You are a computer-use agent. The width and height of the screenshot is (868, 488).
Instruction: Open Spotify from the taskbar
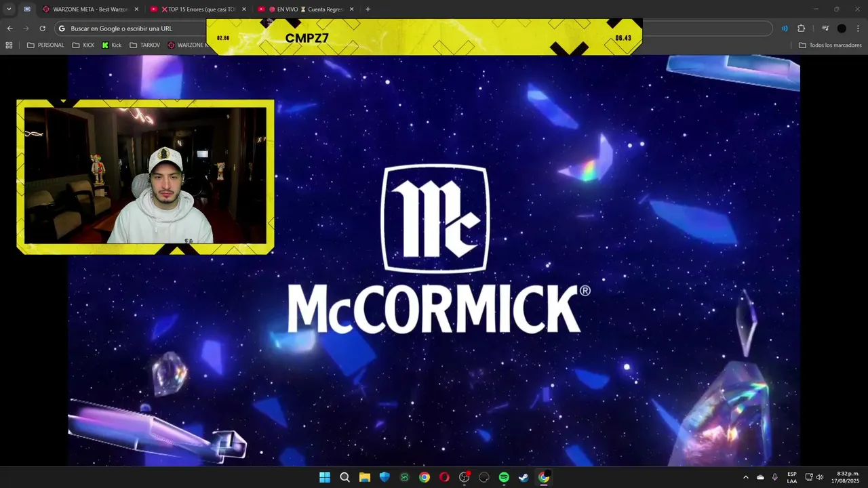coord(504,477)
